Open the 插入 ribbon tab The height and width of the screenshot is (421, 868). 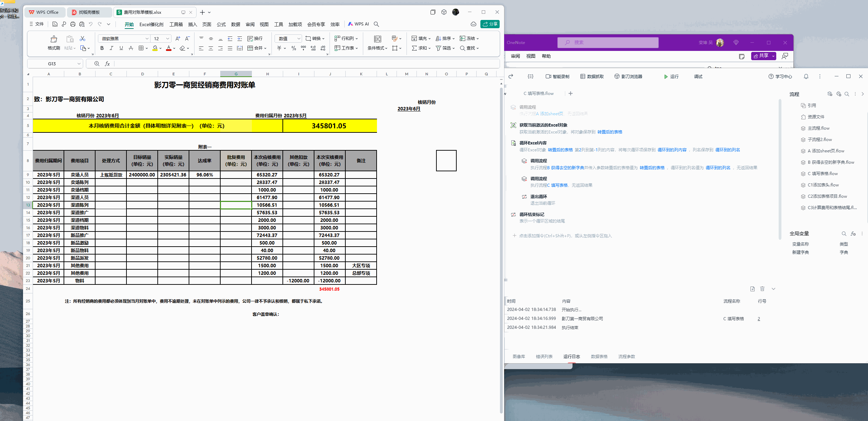point(192,24)
